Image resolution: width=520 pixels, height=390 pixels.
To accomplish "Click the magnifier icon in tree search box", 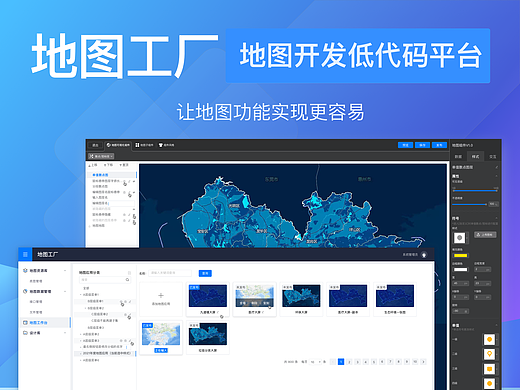I will (x=127, y=280).
